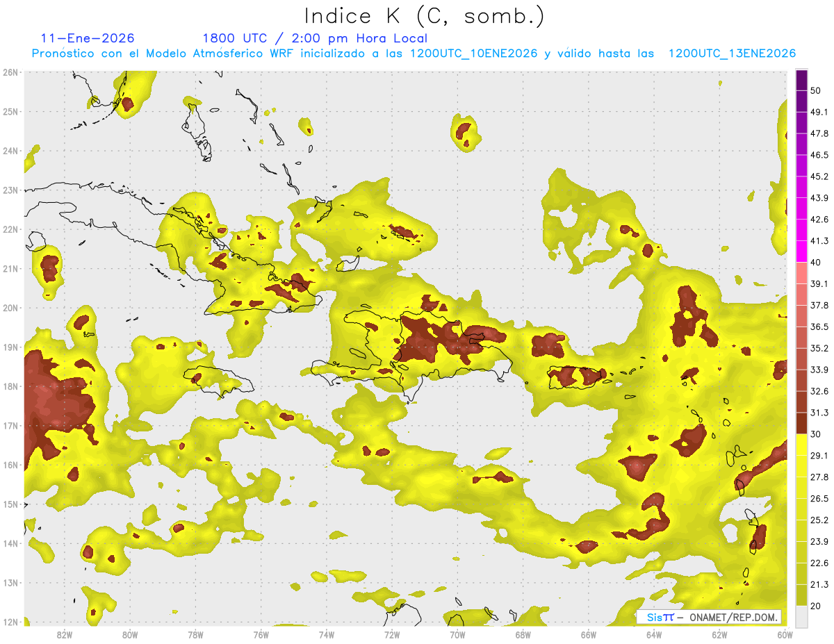Viewport: 834px width, 644px height.
Task: Click the 72W longitude label
Action: tap(392, 635)
